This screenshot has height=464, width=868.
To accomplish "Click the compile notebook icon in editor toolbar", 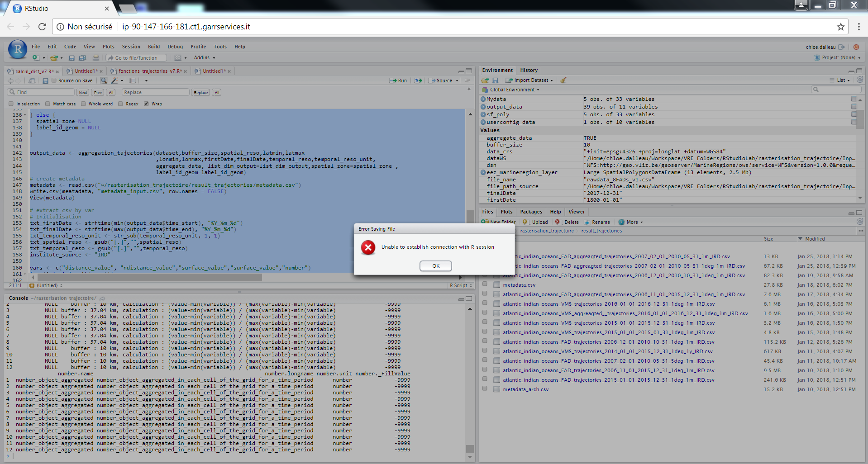I will (x=133, y=80).
